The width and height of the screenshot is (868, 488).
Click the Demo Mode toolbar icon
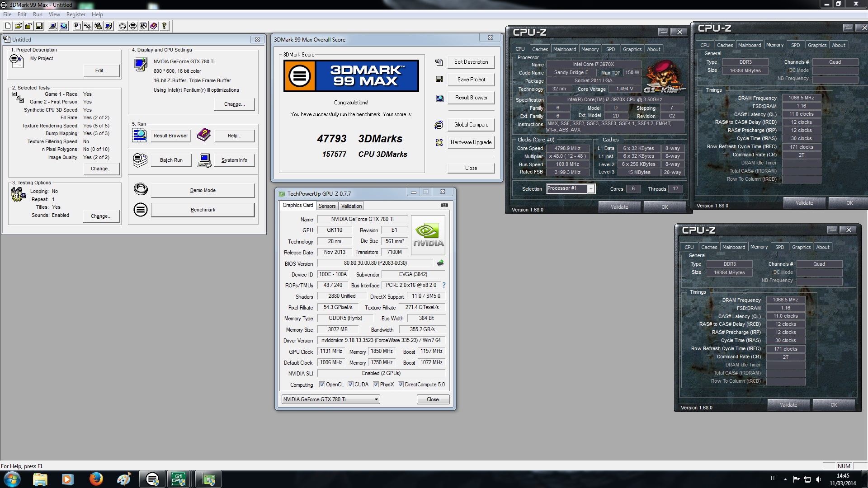(122, 26)
